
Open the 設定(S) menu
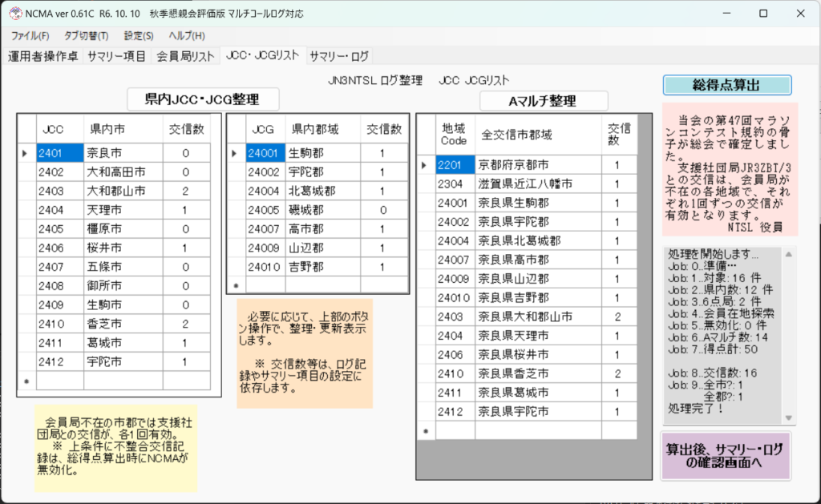point(139,36)
